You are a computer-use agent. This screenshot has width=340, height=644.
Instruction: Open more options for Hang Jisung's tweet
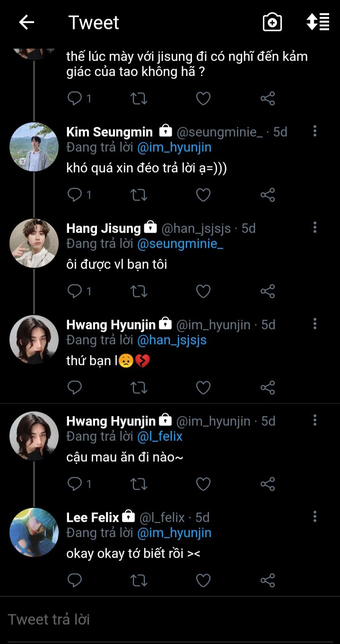(x=314, y=228)
